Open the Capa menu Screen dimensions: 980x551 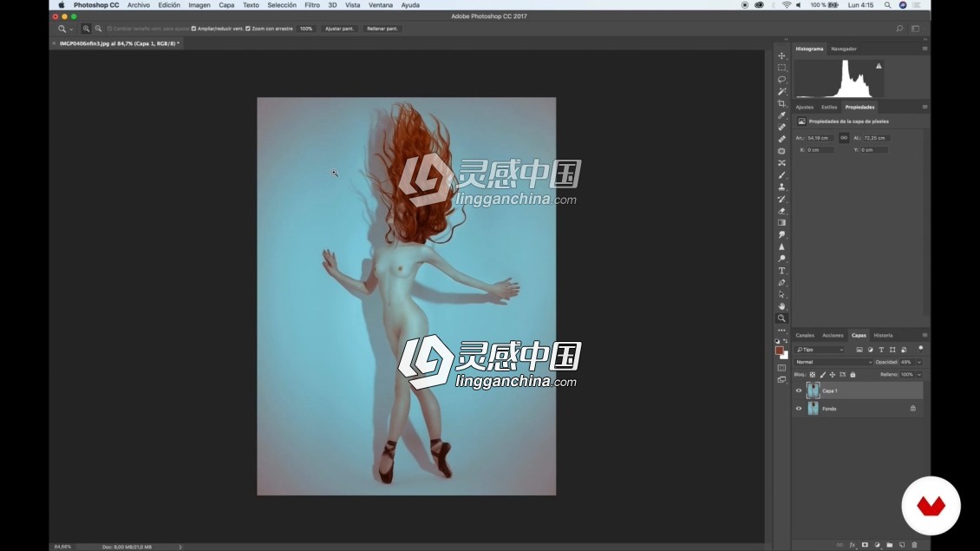[226, 5]
